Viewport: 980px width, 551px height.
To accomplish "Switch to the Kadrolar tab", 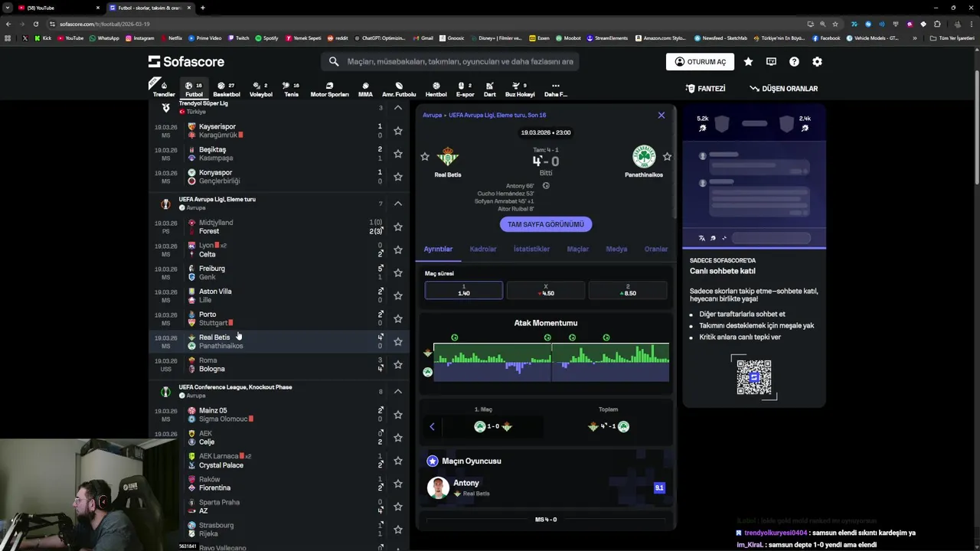I will (483, 249).
